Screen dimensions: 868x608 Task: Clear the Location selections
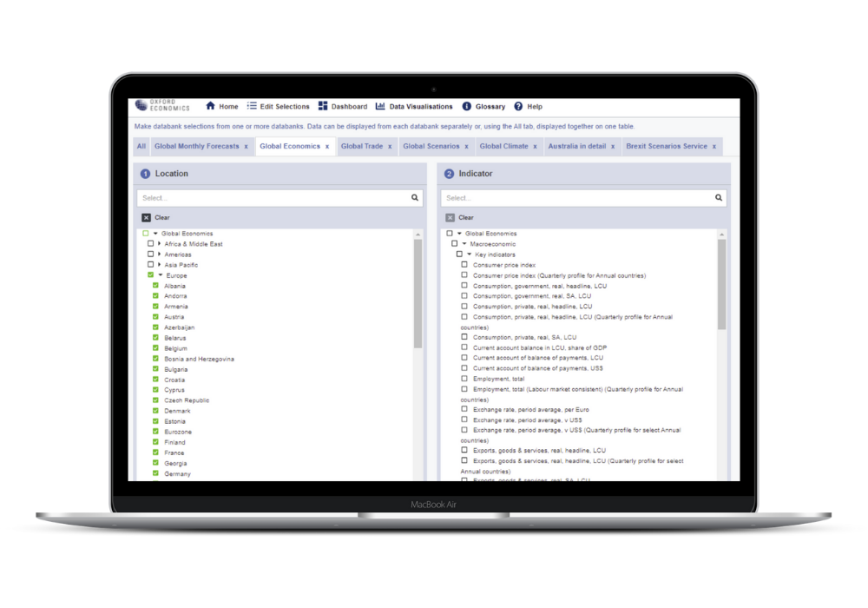point(155,218)
